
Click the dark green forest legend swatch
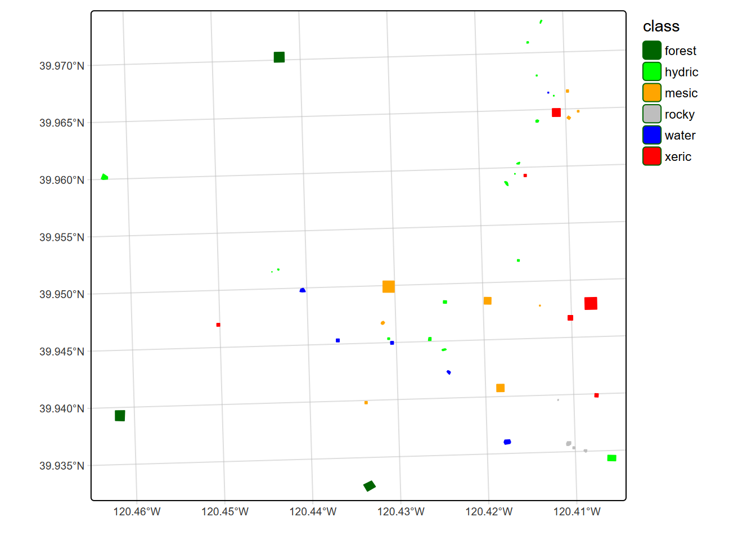click(x=651, y=51)
